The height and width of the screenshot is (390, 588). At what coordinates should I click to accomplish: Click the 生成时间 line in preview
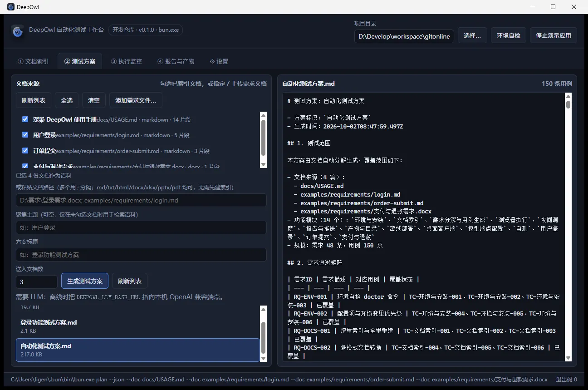345,126
